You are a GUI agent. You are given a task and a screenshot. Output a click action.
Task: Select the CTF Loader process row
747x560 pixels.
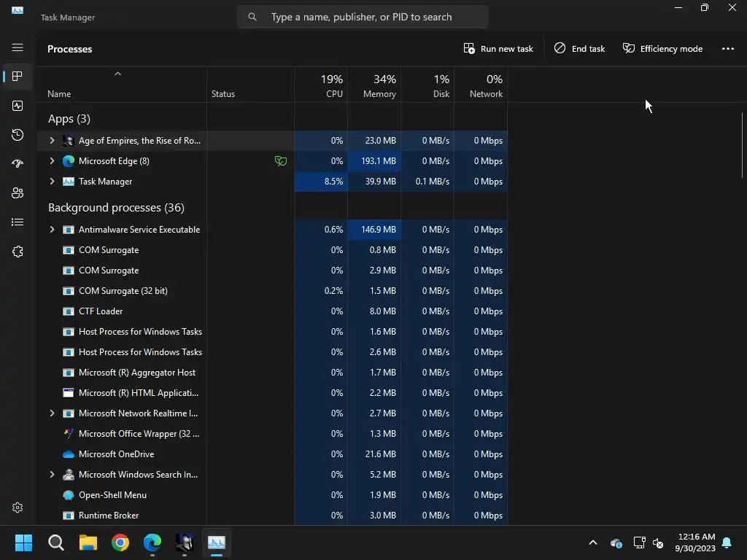click(272, 311)
